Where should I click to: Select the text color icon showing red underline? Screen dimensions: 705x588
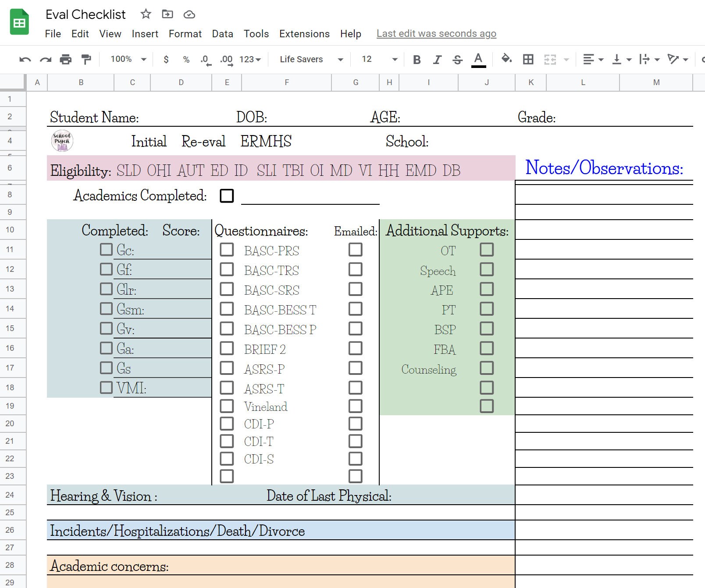479,59
